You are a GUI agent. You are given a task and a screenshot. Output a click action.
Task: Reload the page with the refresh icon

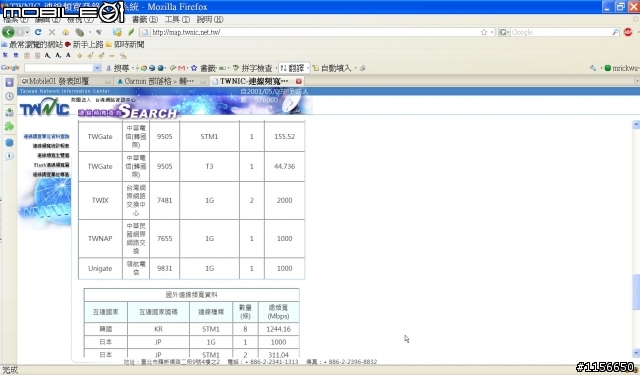coord(38,32)
